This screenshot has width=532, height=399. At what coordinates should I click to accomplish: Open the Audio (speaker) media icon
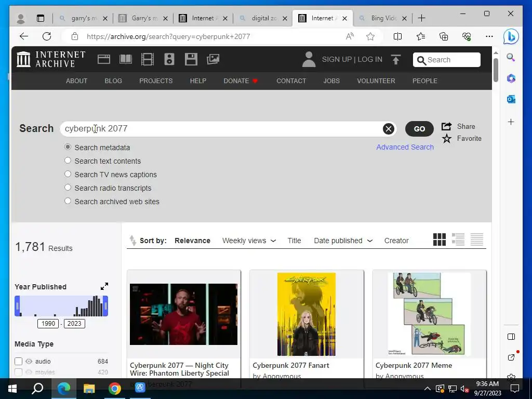(x=169, y=59)
